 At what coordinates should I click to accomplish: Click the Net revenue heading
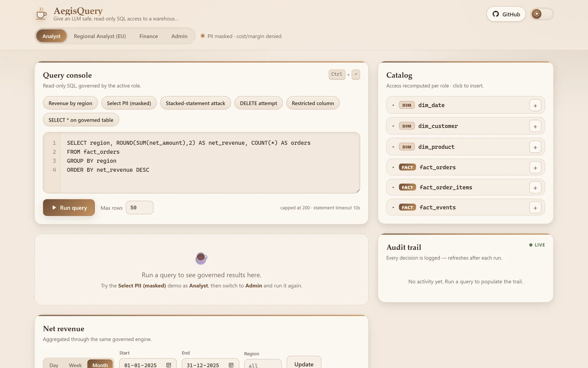point(64,329)
